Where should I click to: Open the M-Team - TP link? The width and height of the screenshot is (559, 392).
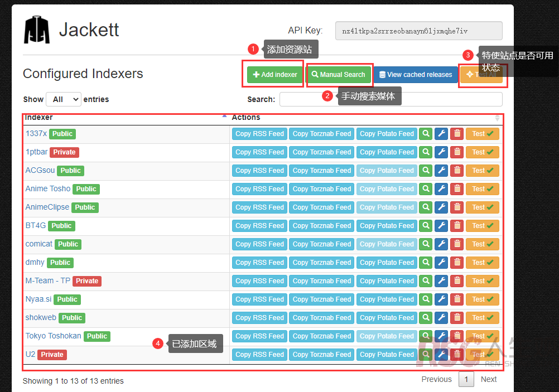48,281
